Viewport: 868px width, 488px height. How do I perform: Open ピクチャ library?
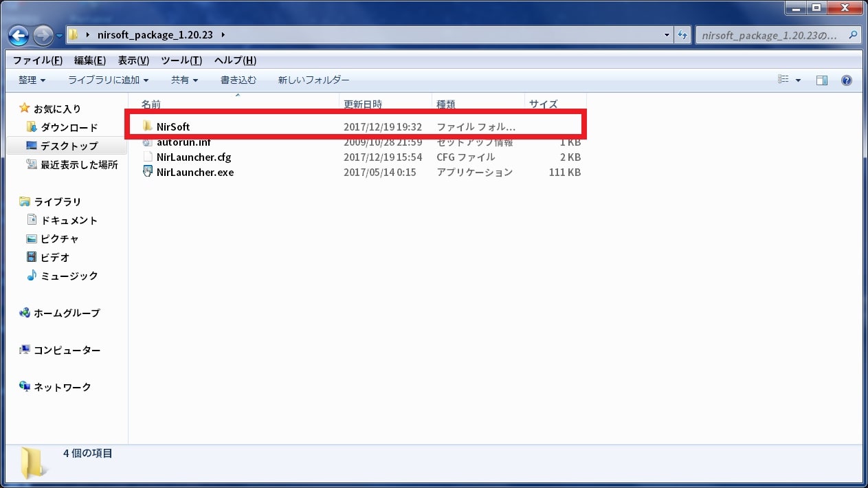59,239
